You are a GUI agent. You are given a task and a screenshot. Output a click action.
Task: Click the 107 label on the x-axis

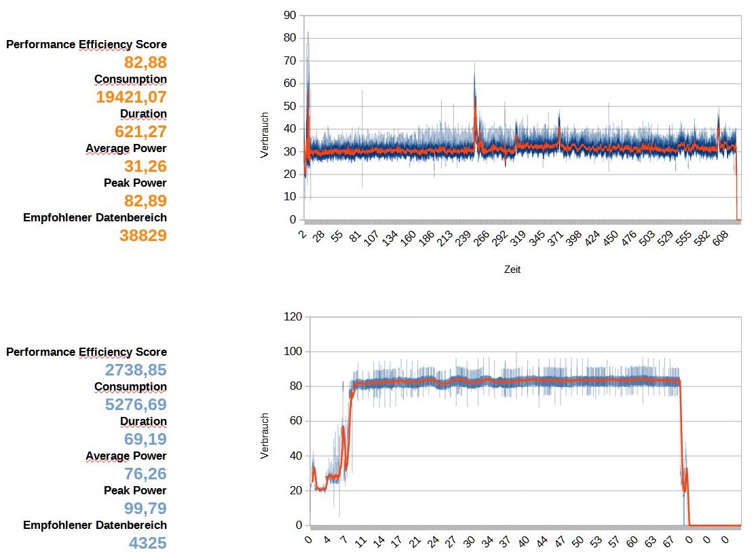(371, 238)
